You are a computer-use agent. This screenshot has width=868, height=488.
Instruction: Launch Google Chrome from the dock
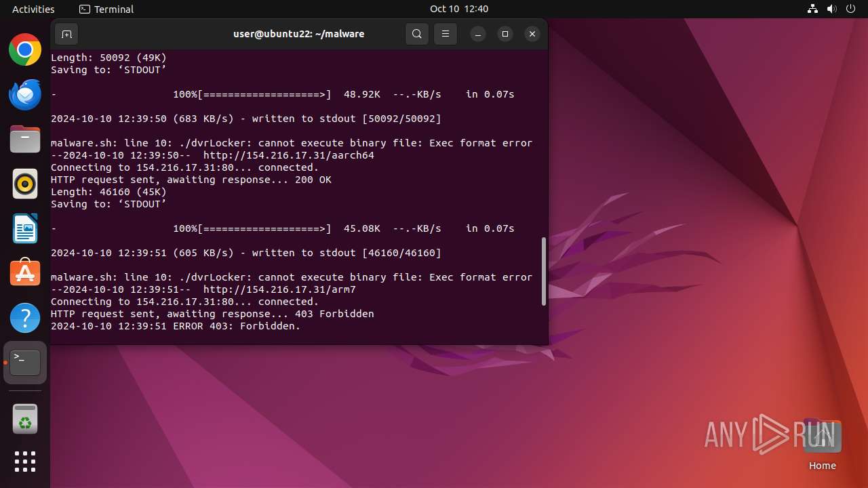25,49
